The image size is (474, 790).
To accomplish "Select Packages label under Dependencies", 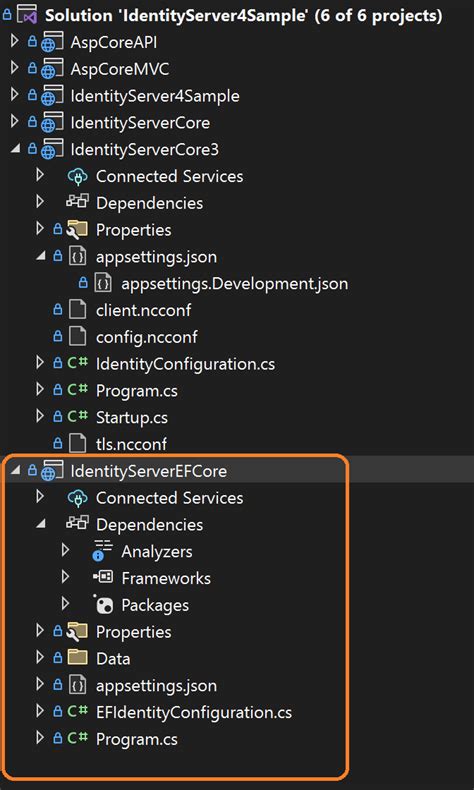I will pyautogui.click(x=155, y=605).
